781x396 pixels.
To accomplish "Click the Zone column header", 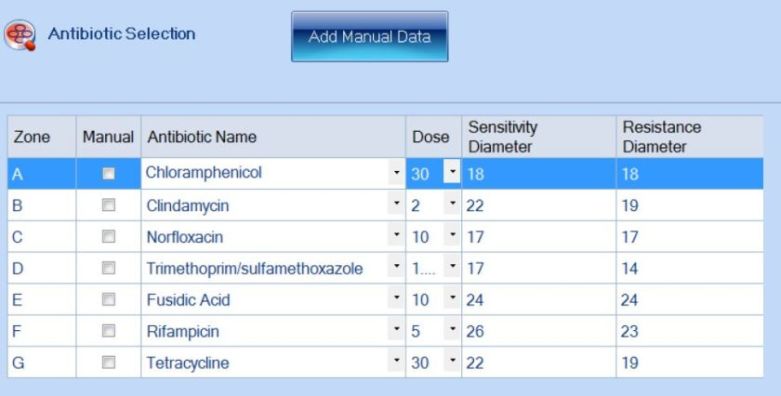I will [42, 137].
